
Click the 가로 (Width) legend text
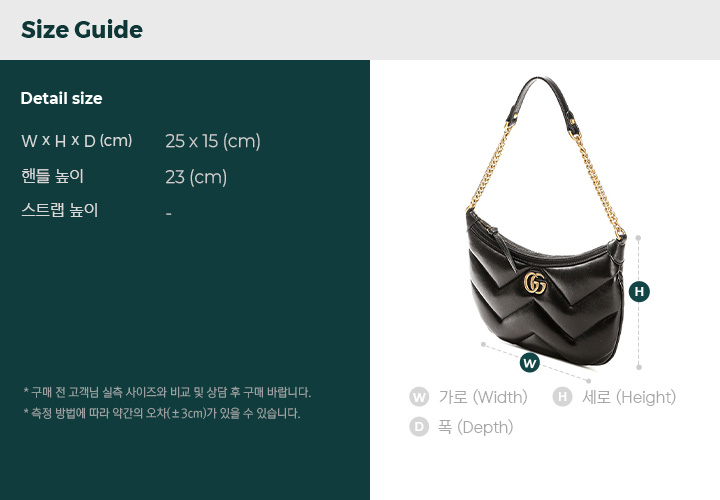[x=483, y=397]
